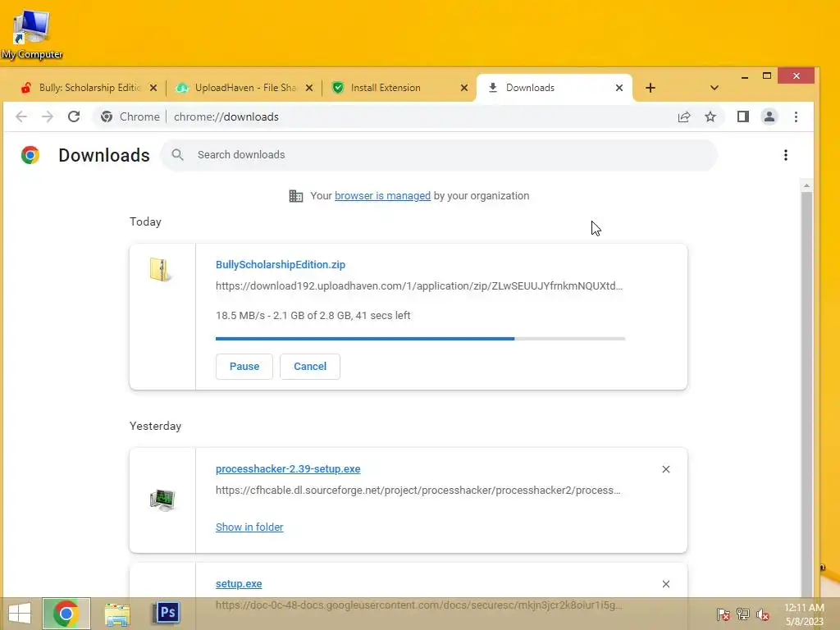Show processhacker setup in folder

click(x=249, y=527)
